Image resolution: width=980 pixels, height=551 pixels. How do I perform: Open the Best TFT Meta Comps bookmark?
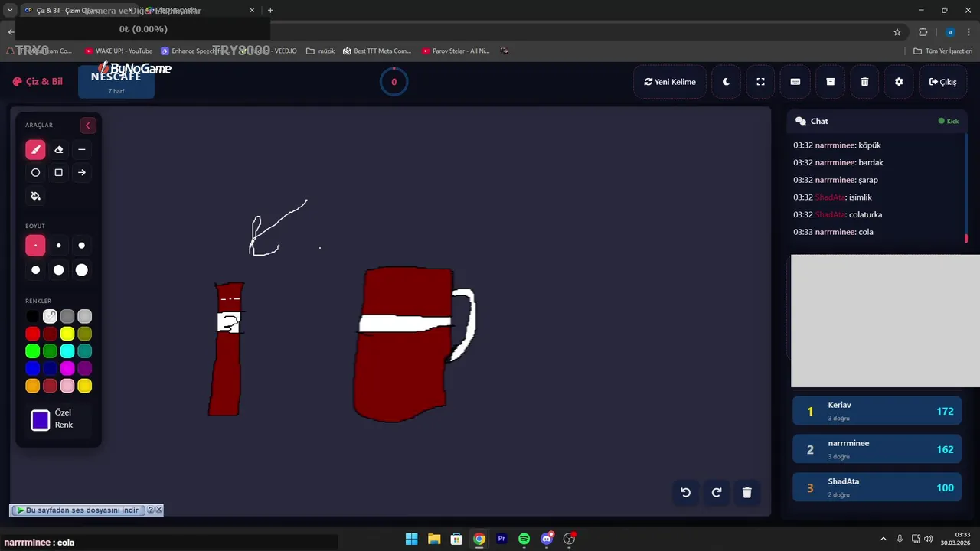tap(377, 51)
